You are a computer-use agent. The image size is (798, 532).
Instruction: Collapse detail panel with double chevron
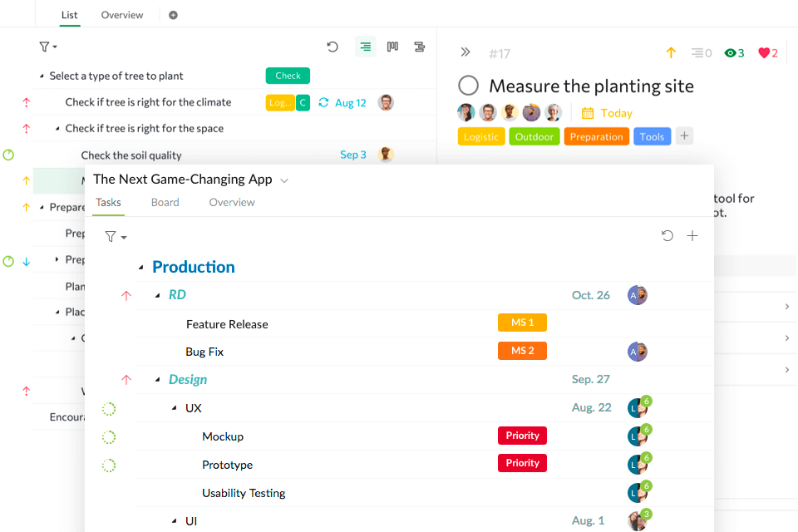[x=465, y=52]
